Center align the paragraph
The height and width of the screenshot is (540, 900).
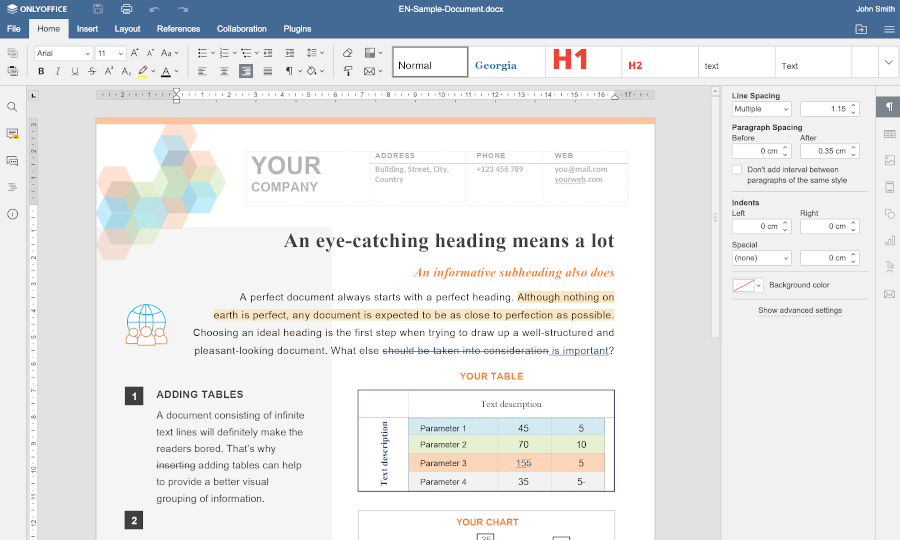pos(223,71)
